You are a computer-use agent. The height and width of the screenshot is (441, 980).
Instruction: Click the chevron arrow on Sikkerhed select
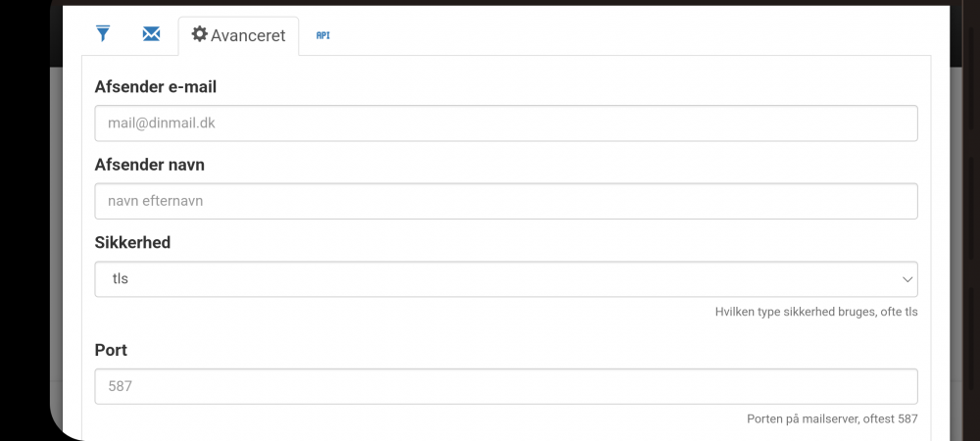(x=906, y=279)
